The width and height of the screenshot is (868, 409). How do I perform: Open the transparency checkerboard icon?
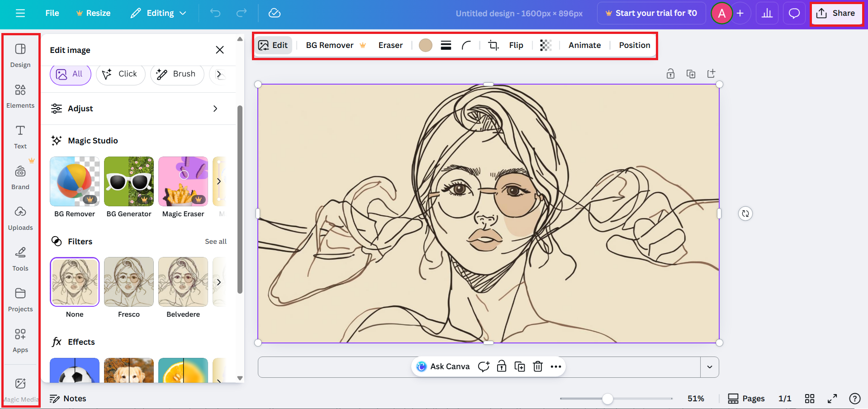pos(545,45)
